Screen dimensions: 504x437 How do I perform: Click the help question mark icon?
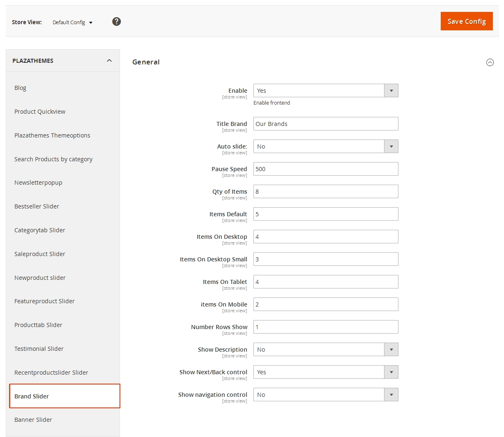117,22
